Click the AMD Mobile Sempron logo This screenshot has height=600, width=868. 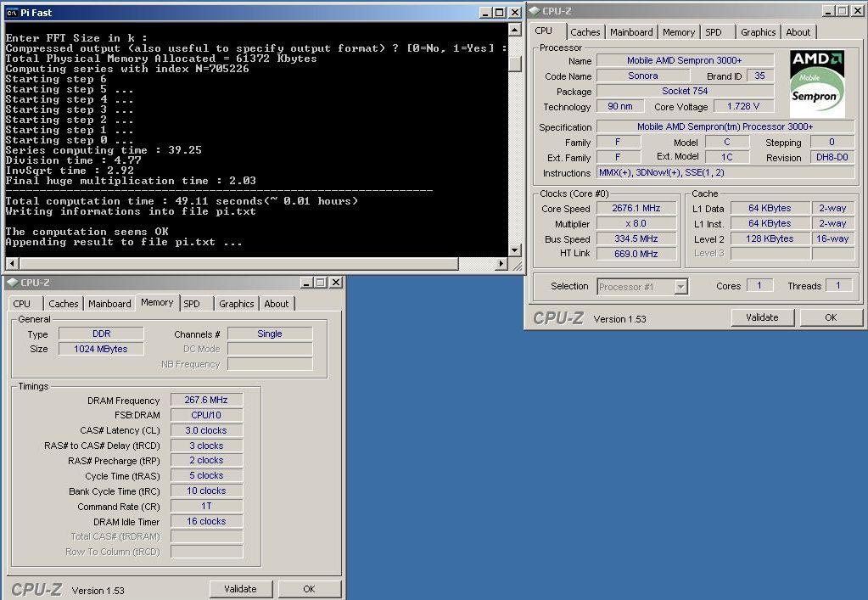tap(817, 83)
